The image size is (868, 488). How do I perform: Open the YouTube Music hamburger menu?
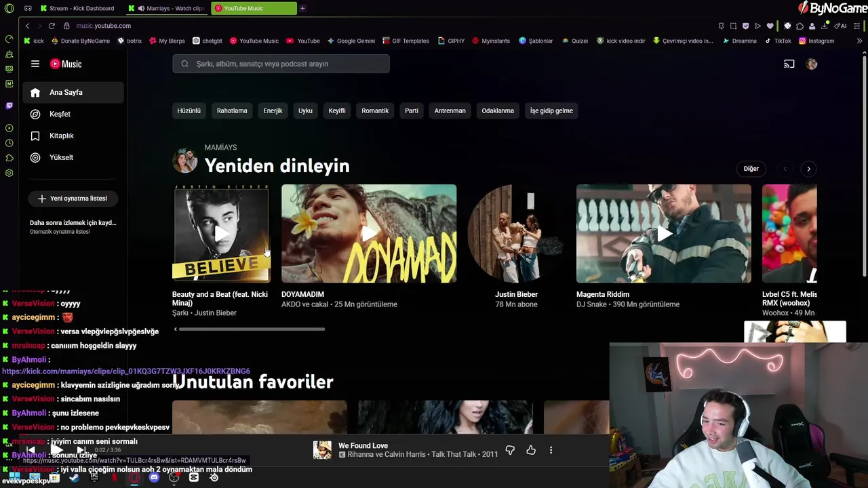(x=35, y=64)
